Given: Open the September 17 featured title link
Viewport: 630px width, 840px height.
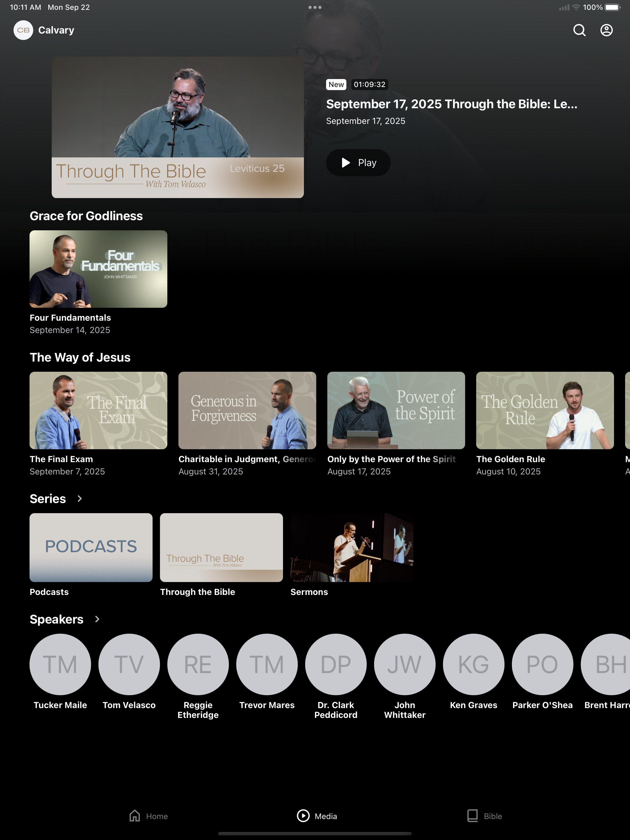Looking at the screenshot, I should 451,104.
